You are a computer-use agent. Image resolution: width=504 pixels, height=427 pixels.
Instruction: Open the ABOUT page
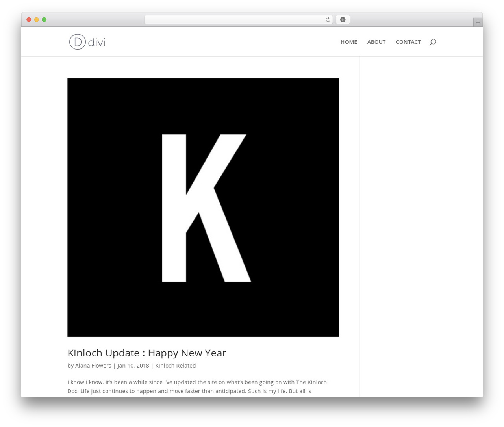(x=376, y=42)
